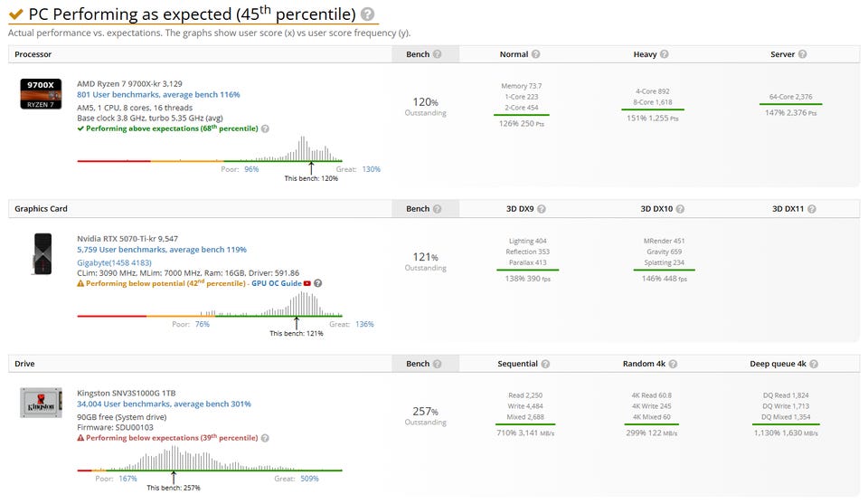This screenshot has height=504, width=868.
Task: Click help icon next to 3D DX11
Action: (x=812, y=209)
